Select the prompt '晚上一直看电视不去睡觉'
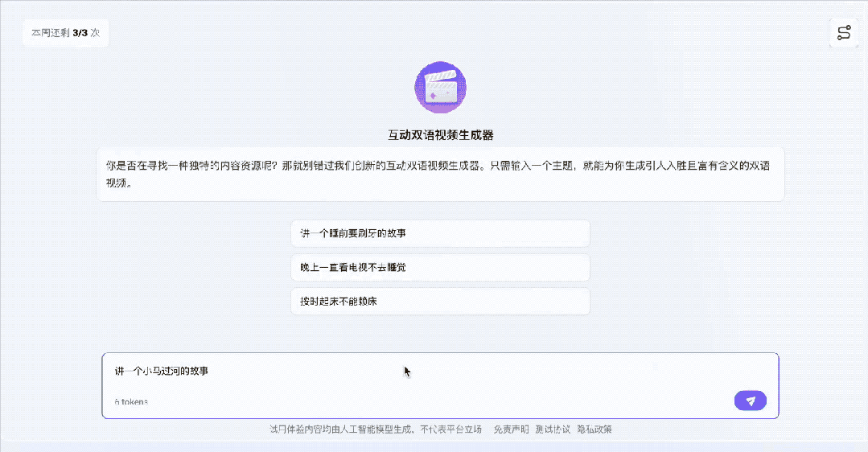868x452 pixels. (440, 267)
